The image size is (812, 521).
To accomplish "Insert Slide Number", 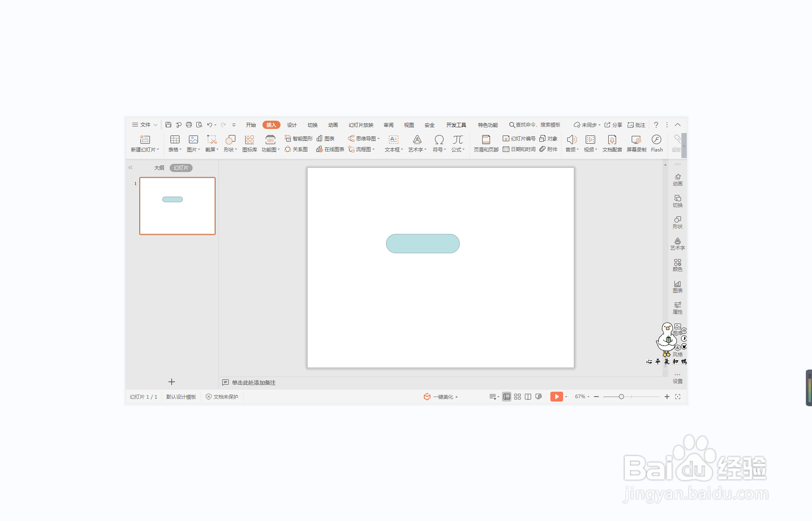I will (x=519, y=139).
